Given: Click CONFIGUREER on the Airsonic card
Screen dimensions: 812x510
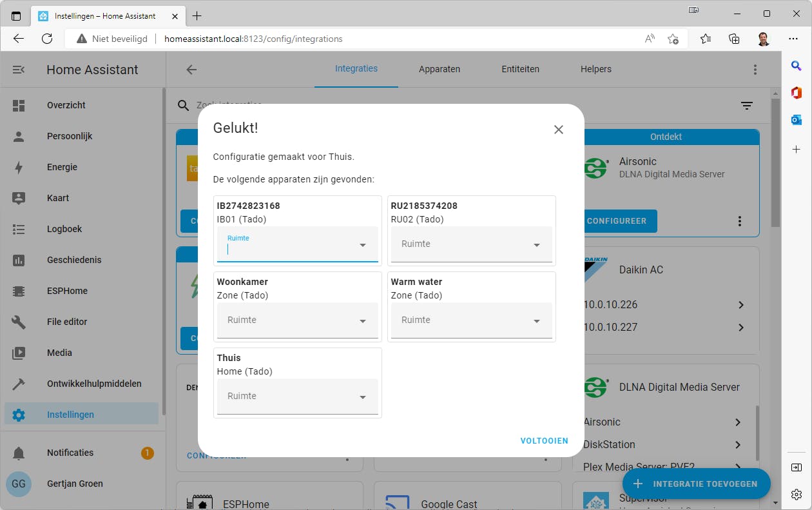Looking at the screenshot, I should point(617,221).
